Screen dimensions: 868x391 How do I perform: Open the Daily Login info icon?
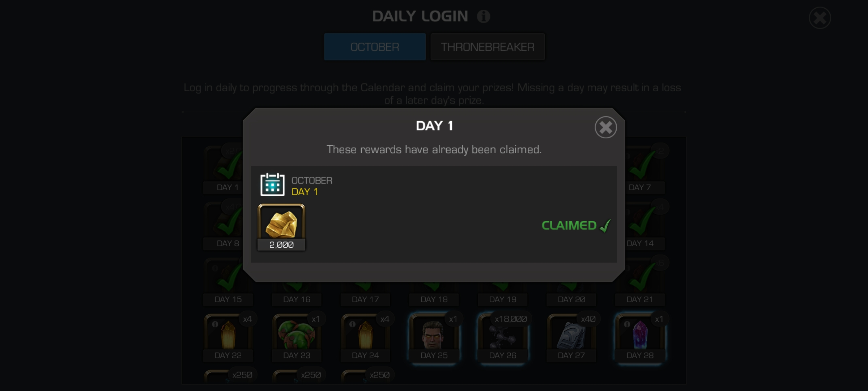483,16
